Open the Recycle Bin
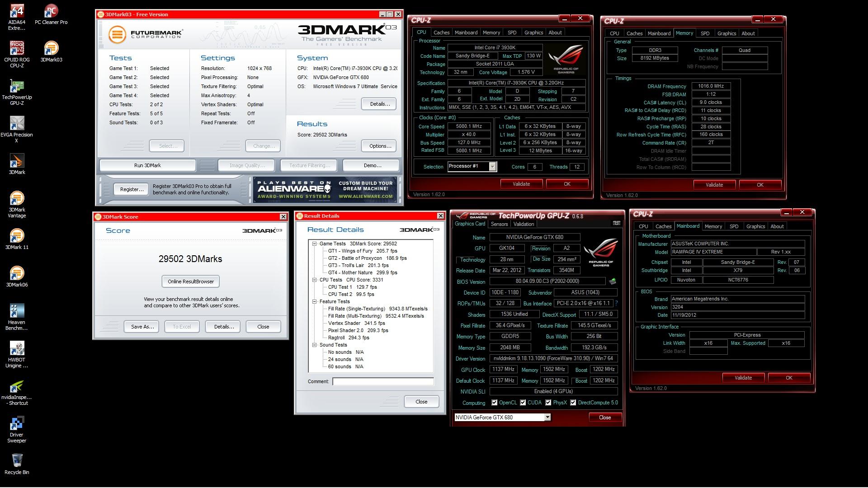Viewport: 868px width, 488px height. 17,464
